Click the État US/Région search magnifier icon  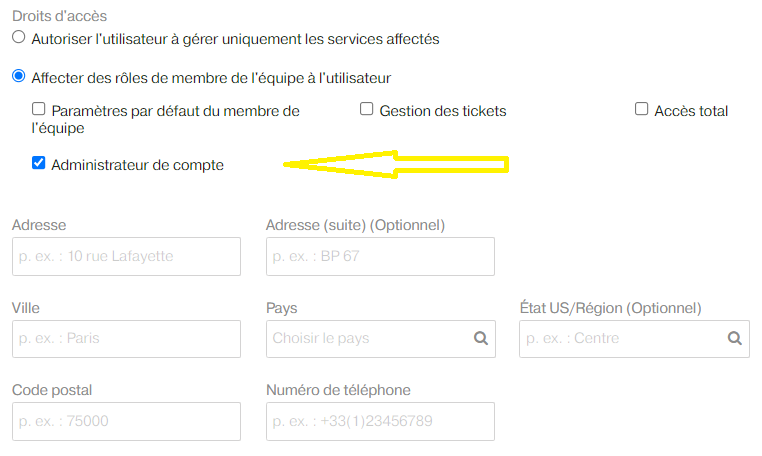point(734,338)
